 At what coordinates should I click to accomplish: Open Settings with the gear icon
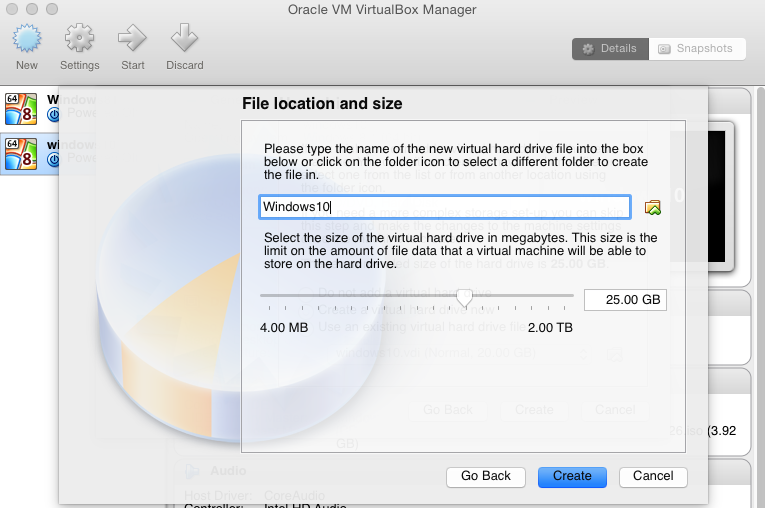click(x=79, y=40)
